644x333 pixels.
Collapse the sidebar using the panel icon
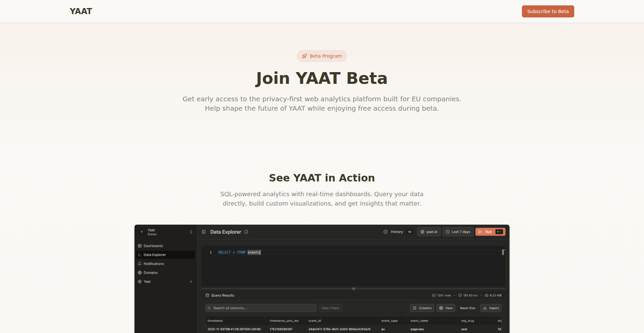[x=204, y=232]
